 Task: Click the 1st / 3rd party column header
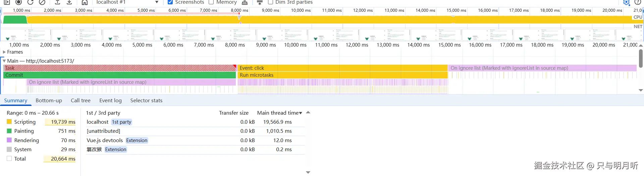point(103,113)
